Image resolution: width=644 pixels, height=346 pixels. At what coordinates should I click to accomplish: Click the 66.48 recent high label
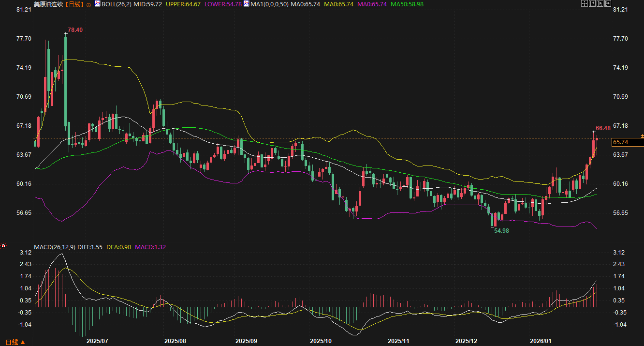pos(603,128)
